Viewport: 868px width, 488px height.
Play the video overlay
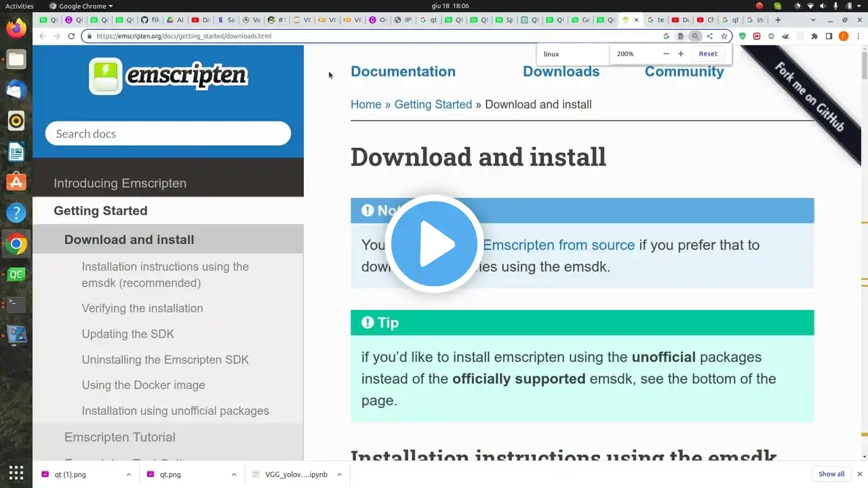(x=434, y=244)
